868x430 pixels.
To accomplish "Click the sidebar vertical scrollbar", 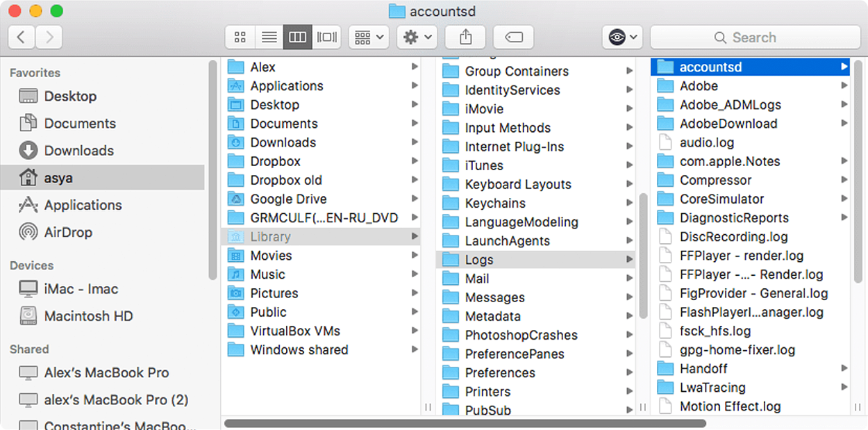I will tap(213, 169).
